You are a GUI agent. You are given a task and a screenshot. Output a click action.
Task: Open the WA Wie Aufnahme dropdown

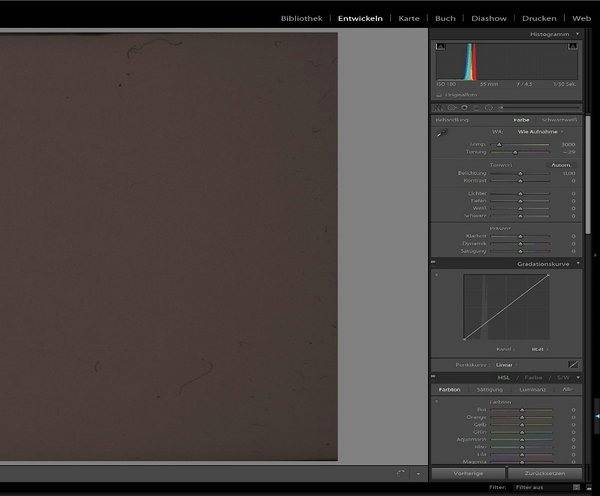540,132
